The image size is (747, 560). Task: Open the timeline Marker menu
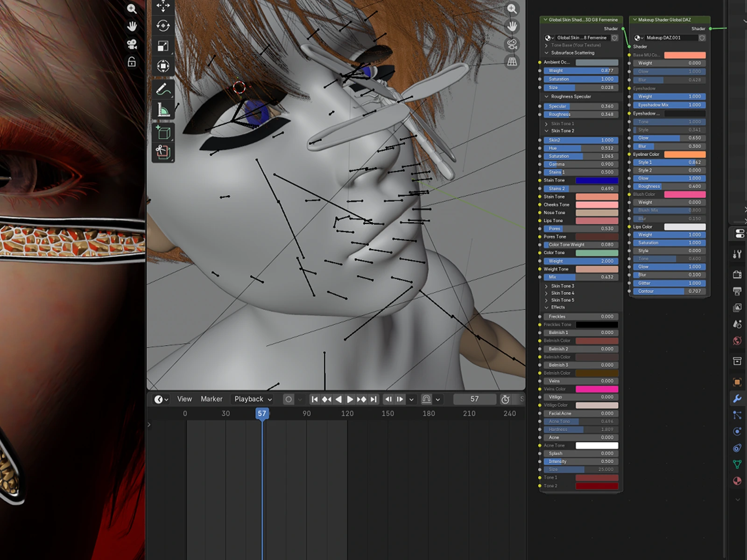point(211,399)
